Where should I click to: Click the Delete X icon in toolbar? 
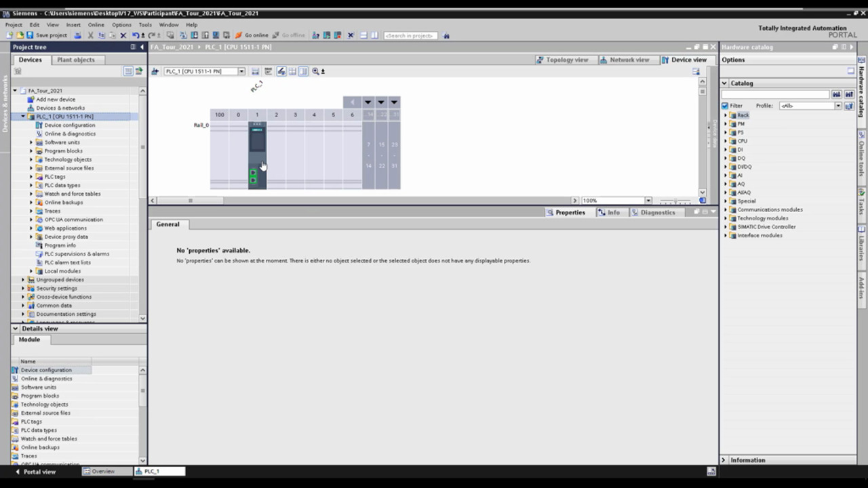123,35
